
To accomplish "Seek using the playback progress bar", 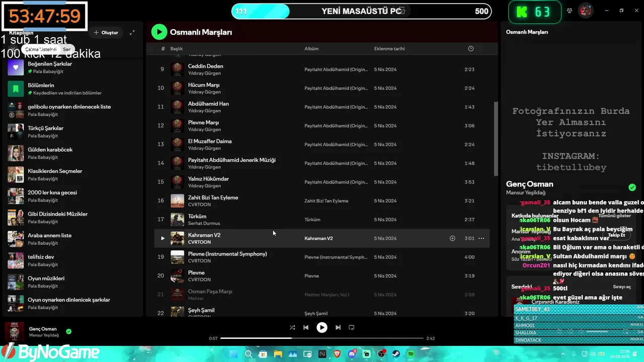I will click(322, 338).
